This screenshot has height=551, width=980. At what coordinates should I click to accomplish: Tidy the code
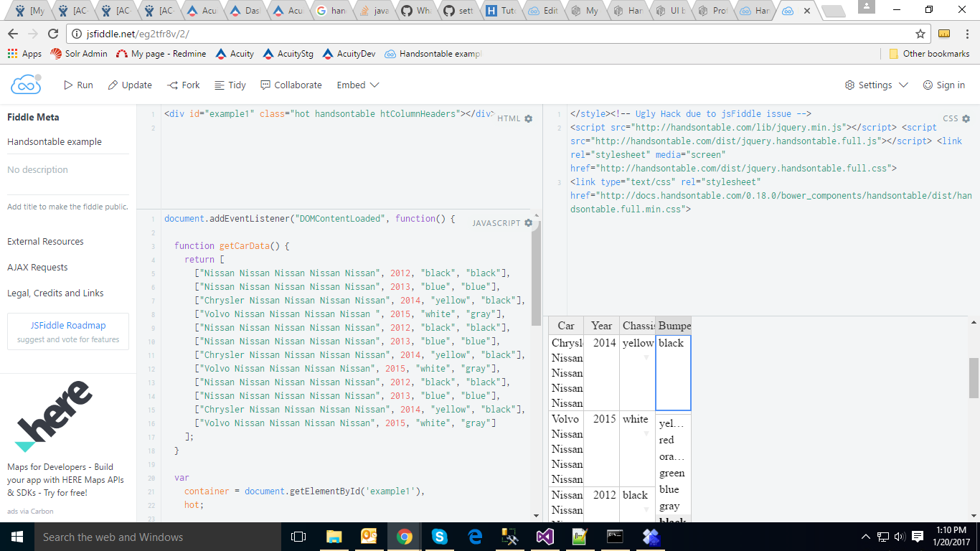point(230,85)
